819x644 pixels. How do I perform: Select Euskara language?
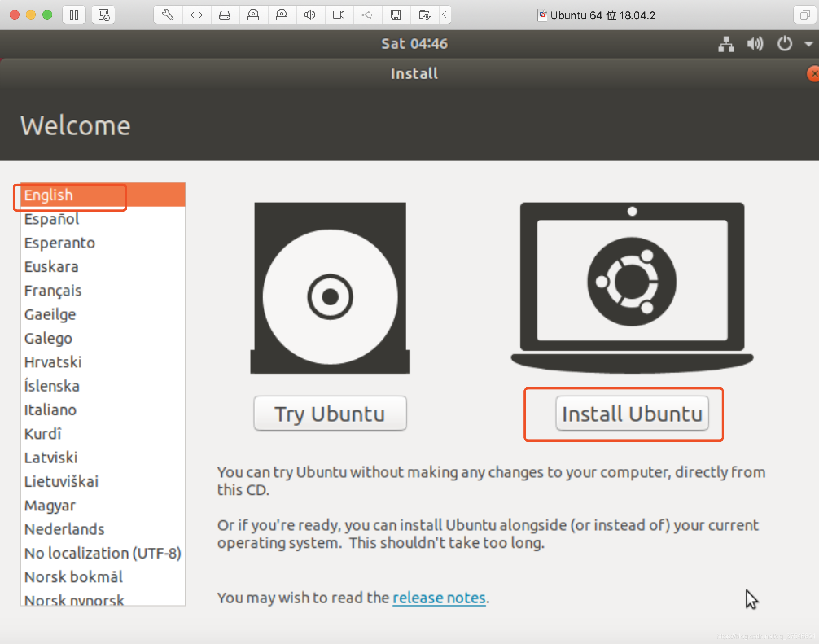pyautogui.click(x=103, y=267)
